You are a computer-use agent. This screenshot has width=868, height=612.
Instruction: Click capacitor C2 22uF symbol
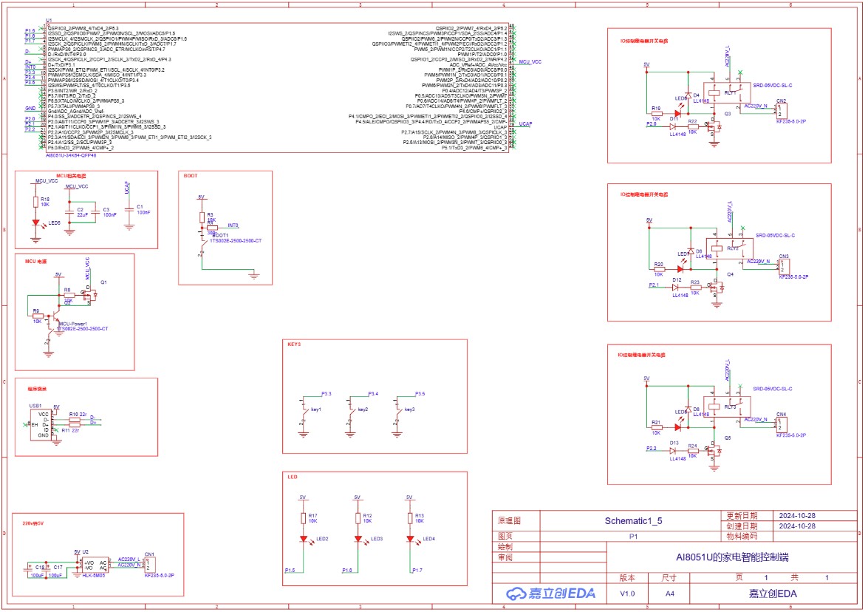[x=69, y=212]
